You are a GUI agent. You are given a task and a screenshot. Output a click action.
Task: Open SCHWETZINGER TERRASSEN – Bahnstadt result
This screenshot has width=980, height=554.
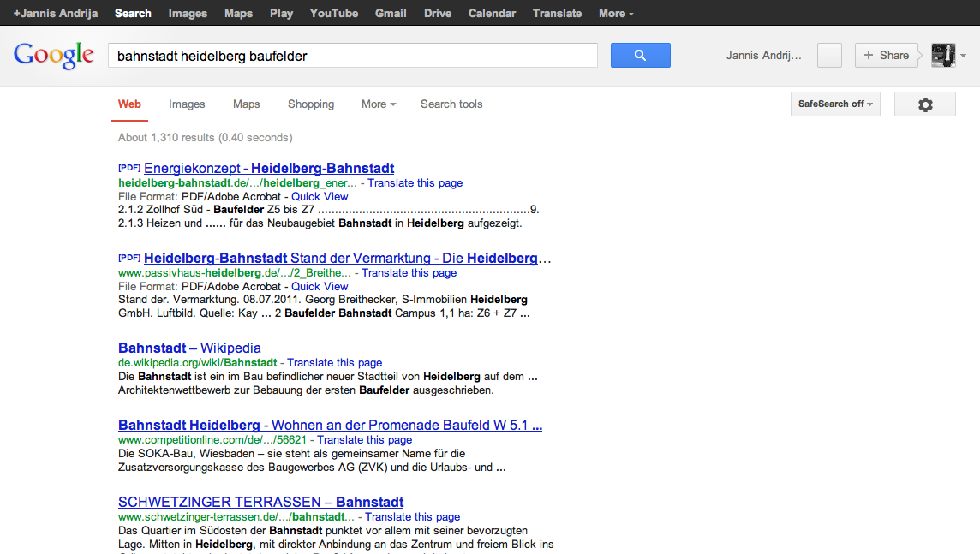pyautogui.click(x=260, y=502)
